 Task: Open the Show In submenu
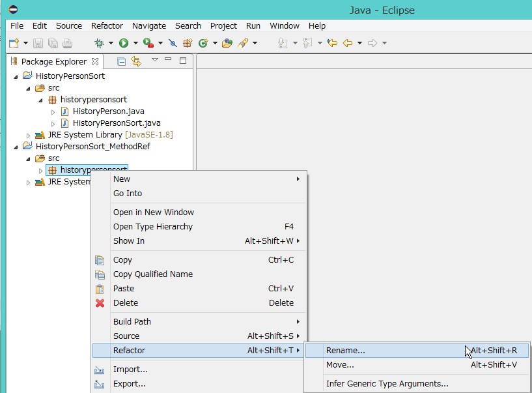coord(199,241)
